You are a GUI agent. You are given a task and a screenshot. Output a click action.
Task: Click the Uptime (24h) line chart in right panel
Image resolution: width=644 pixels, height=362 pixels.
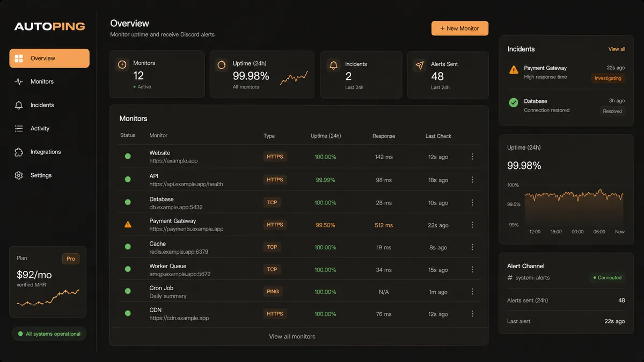(x=574, y=206)
